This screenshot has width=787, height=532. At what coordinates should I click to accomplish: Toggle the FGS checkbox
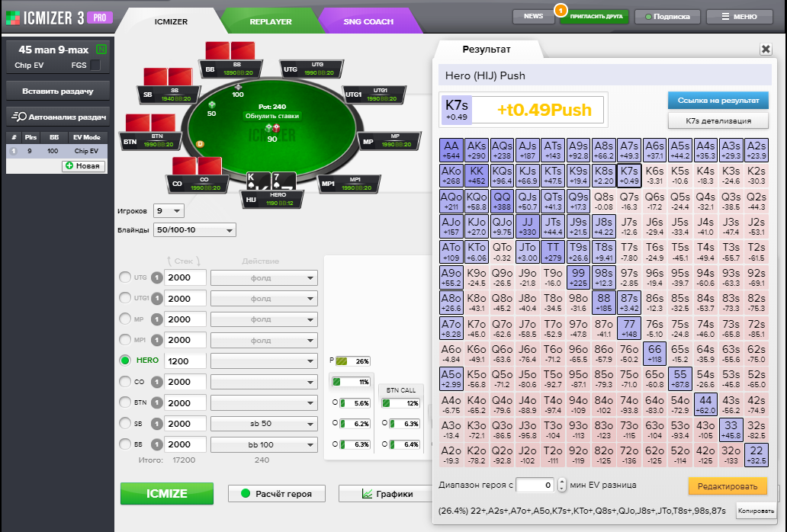click(x=95, y=66)
